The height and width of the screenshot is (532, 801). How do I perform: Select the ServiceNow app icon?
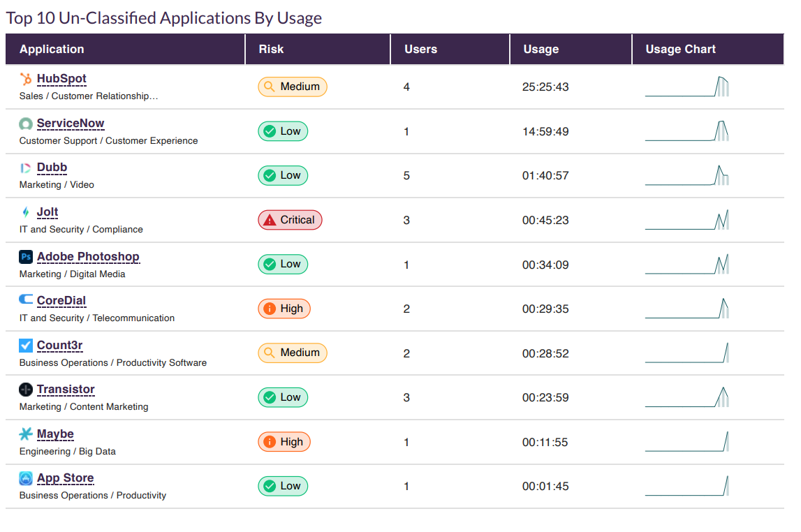(24, 124)
